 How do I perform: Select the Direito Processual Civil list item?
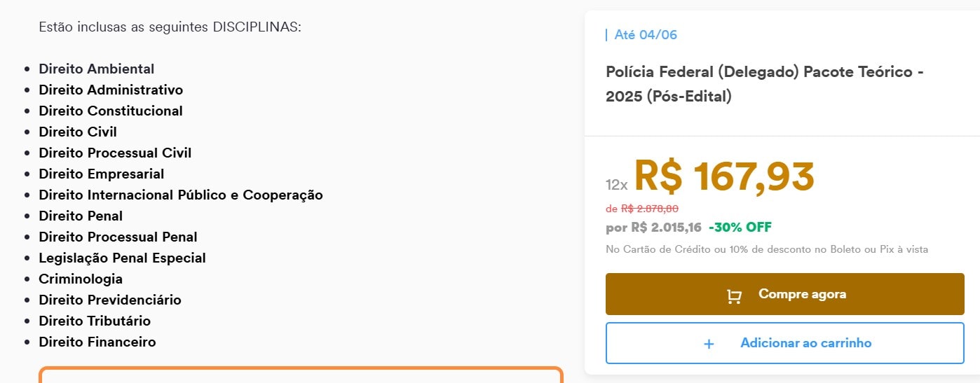[x=114, y=153]
